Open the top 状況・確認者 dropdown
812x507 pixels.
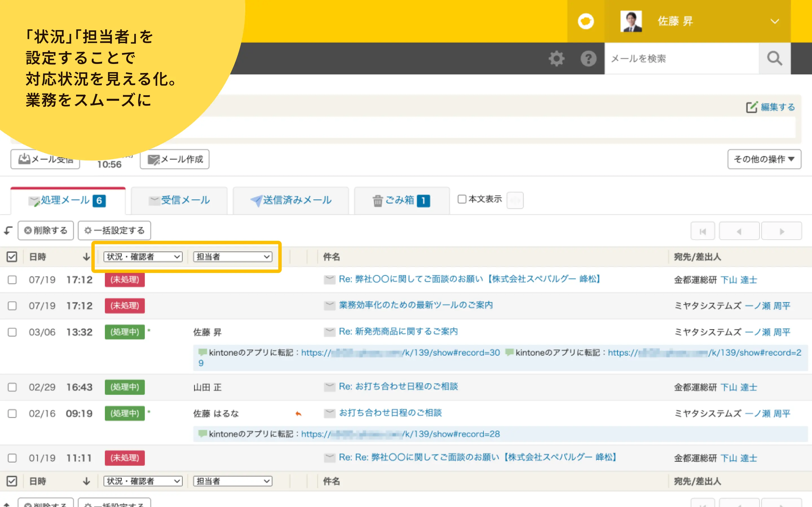[x=143, y=257]
